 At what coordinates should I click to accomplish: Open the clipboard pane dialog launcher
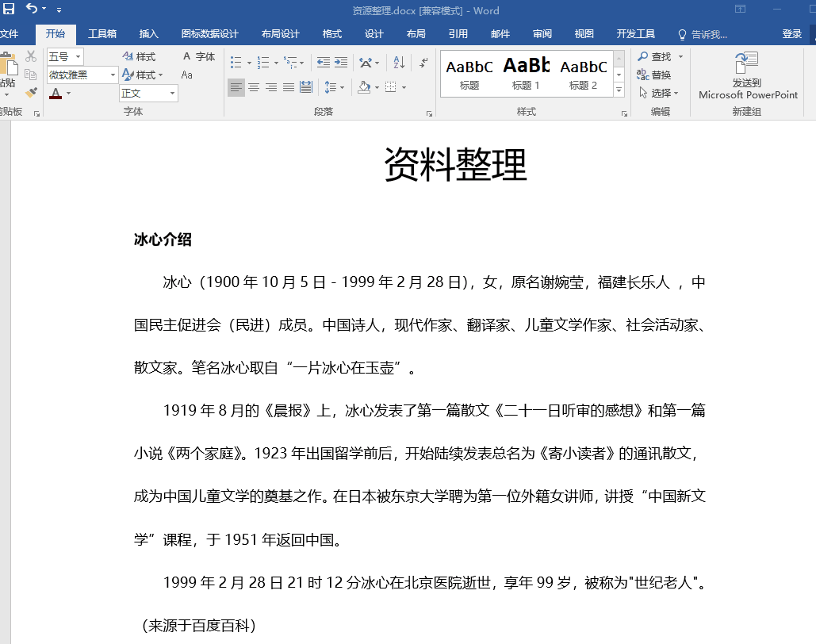click(x=36, y=113)
